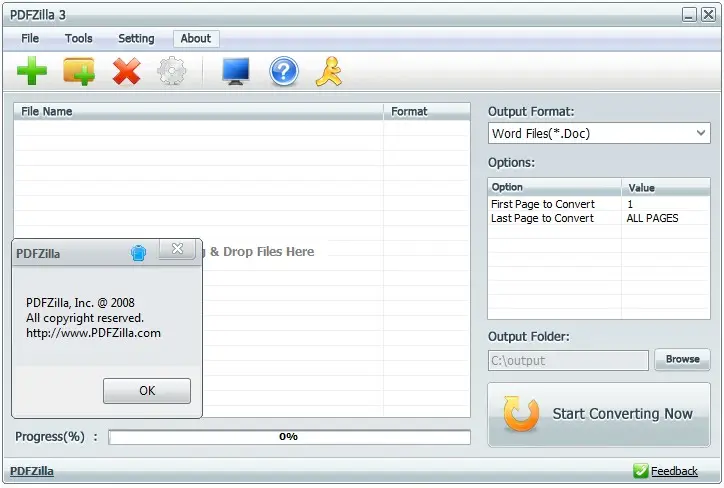Open the PDFZilla link in status bar
The image size is (724, 488).
pyautogui.click(x=32, y=471)
